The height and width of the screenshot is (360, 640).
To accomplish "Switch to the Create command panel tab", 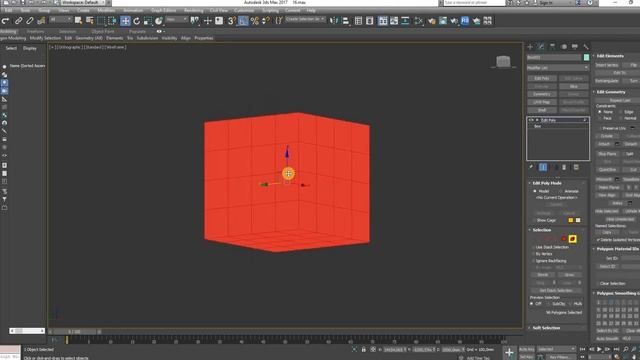I will point(530,47).
